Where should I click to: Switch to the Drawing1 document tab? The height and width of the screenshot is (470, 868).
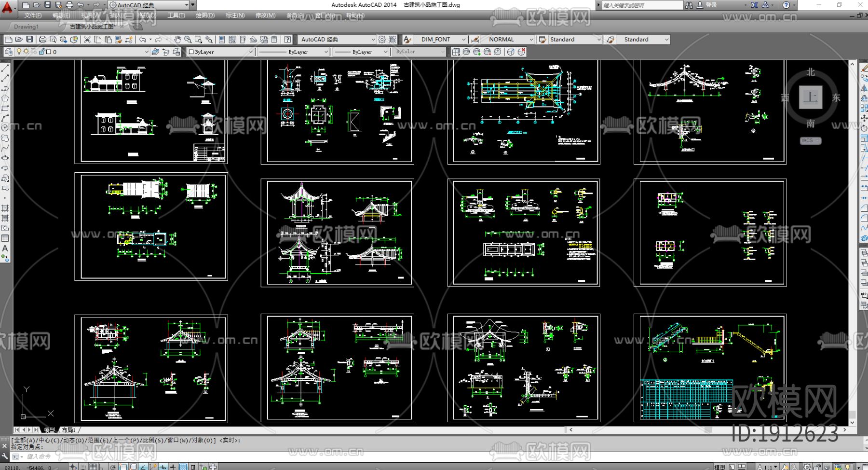pos(26,27)
